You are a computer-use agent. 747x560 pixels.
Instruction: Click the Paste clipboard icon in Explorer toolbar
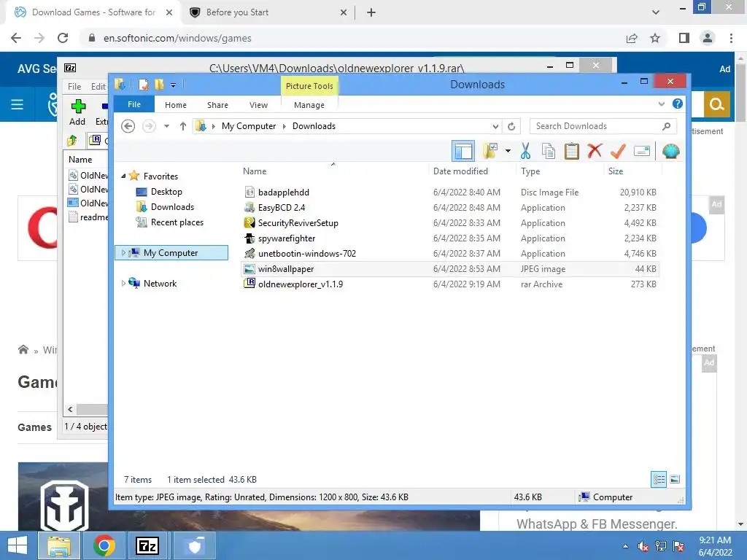572,152
